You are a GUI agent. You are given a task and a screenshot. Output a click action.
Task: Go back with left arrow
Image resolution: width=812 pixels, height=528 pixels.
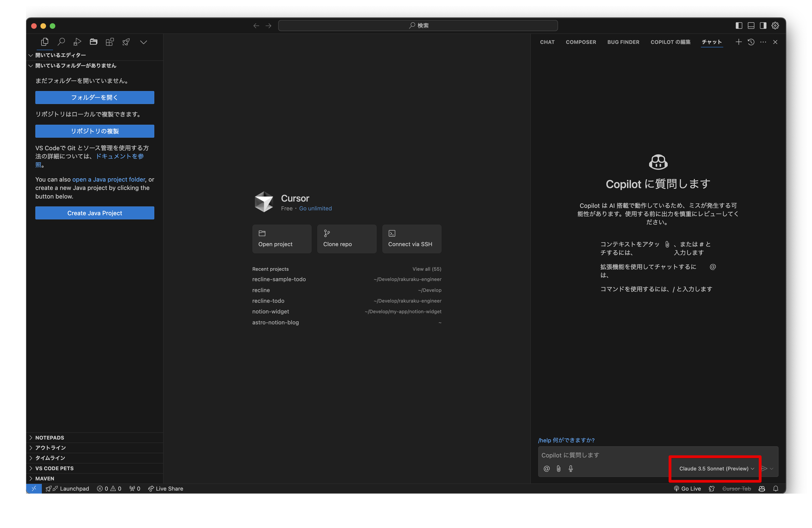[256, 26]
